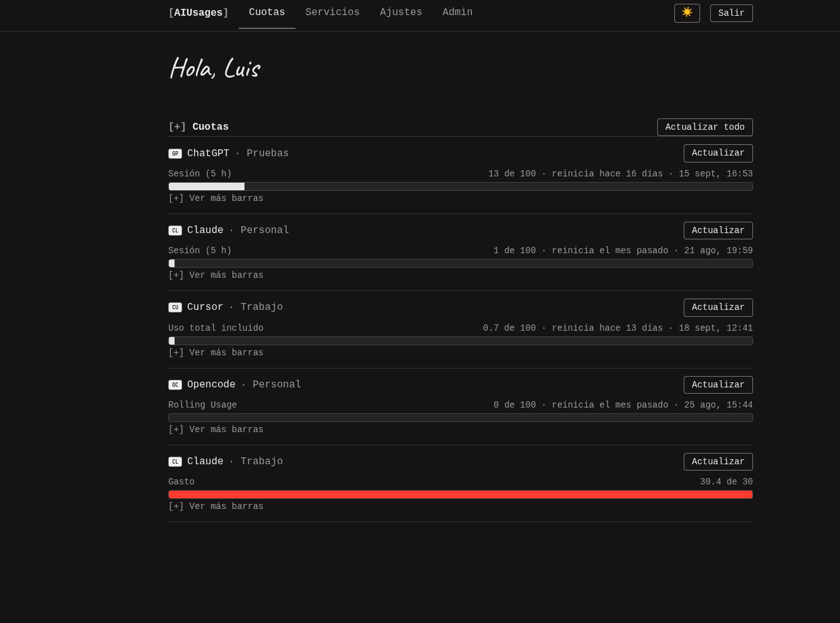Open the Admin tab
840x623 pixels.
[x=457, y=13]
